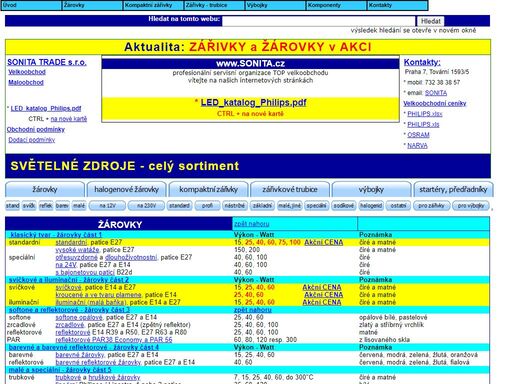The height and width of the screenshot is (384, 512).
Task: Click the halogenid pill button
Action: pos(371,206)
